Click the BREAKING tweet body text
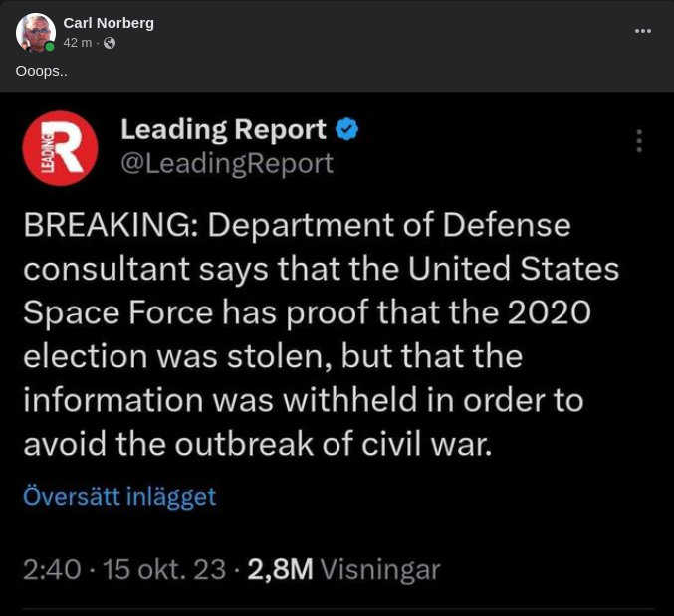Viewport: 674px width, 616px height. tap(299, 333)
